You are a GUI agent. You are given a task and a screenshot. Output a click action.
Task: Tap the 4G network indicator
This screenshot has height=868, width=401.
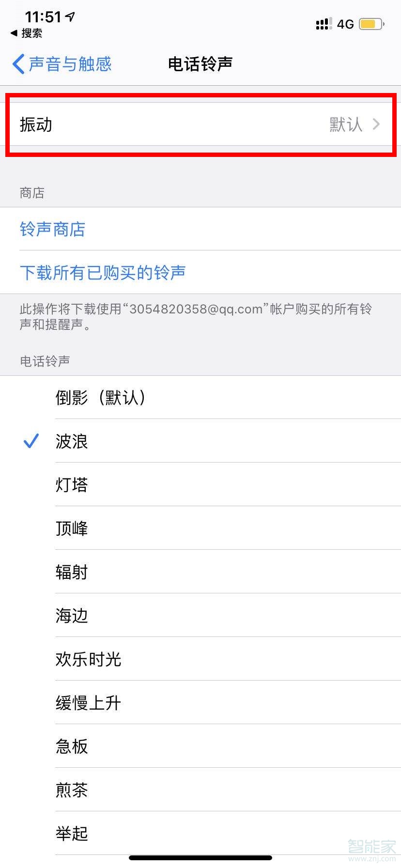pyautogui.click(x=345, y=24)
